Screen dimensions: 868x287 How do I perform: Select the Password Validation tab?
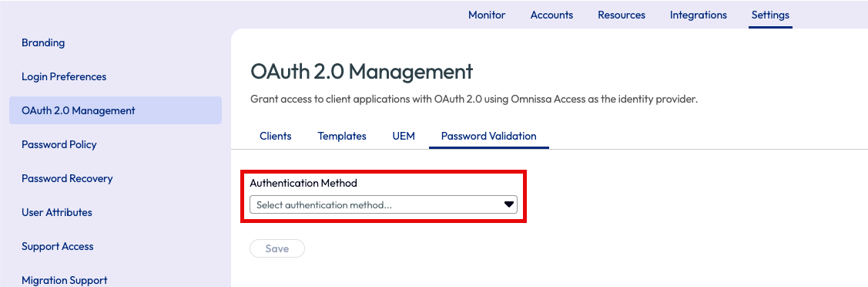tap(489, 136)
